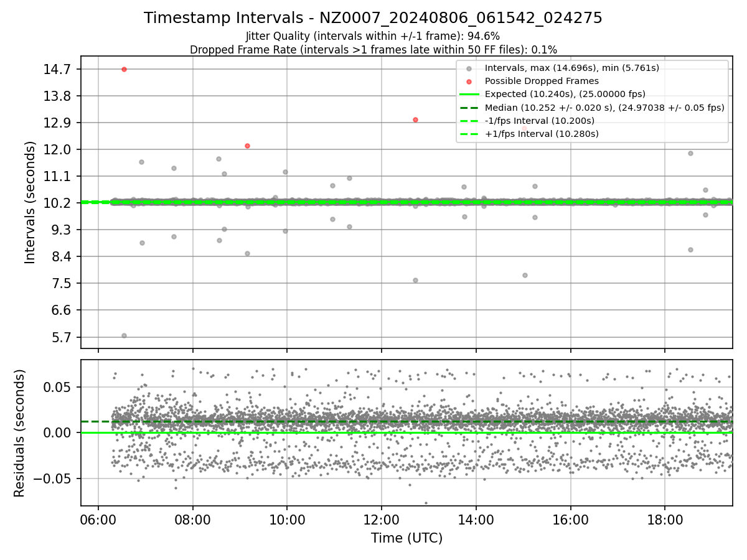Click the y-axis tick label '12.9'
The height and width of the screenshot is (560, 747).
[x=57, y=123]
